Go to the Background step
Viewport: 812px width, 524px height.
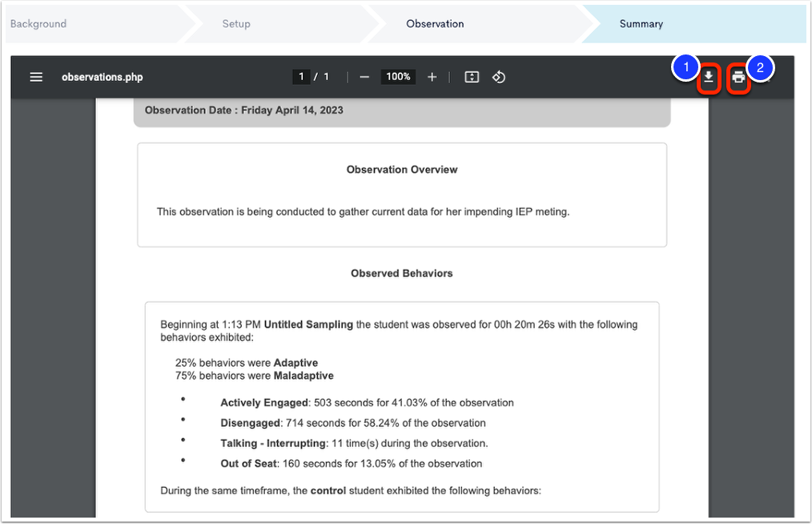[38, 24]
